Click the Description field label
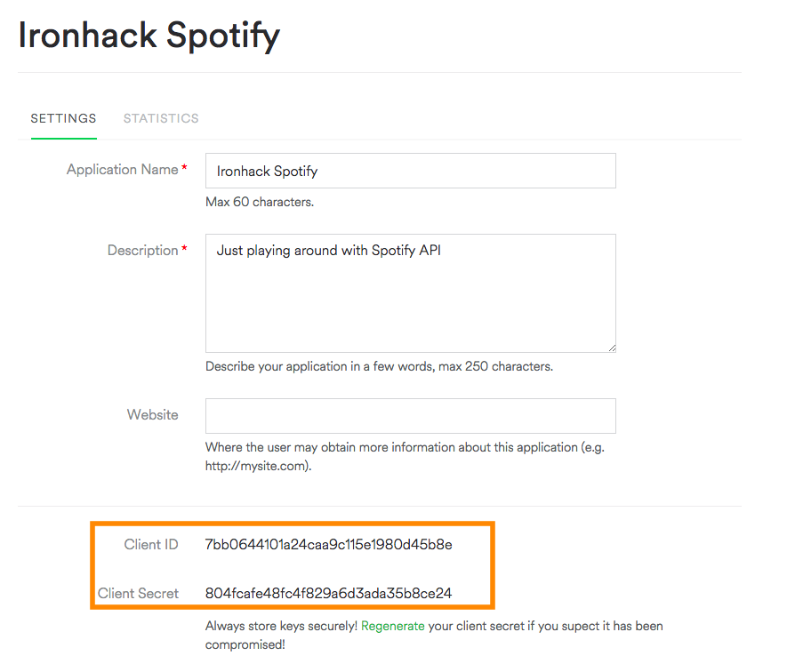The image size is (787, 672). click(x=142, y=251)
